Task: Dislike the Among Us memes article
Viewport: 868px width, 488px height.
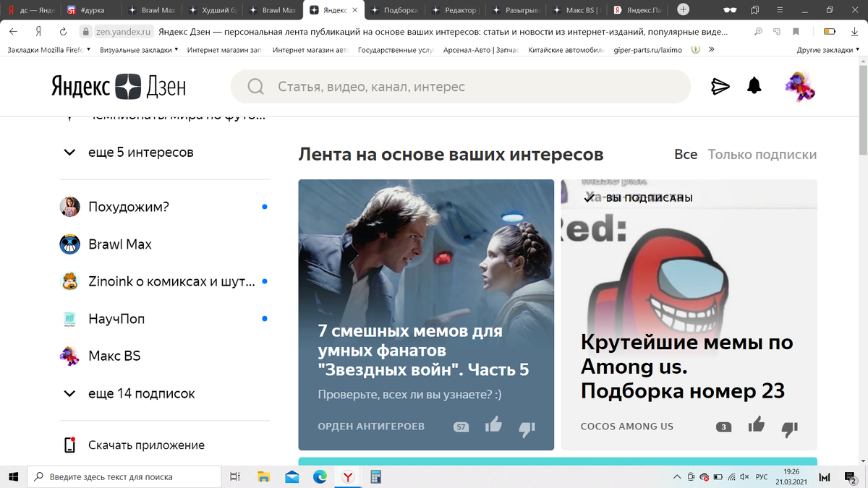Action: click(790, 428)
